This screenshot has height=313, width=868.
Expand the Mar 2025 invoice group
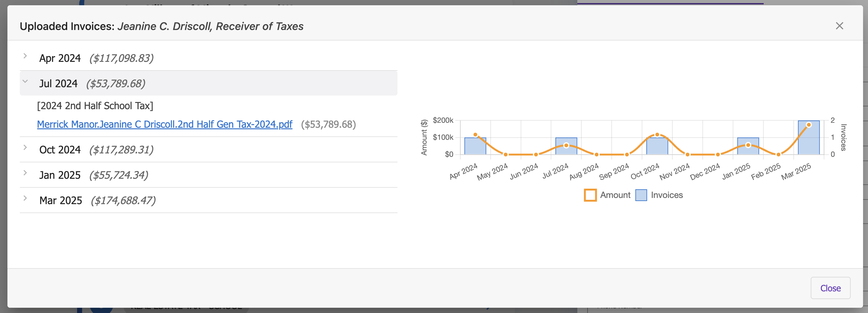pos(25,198)
